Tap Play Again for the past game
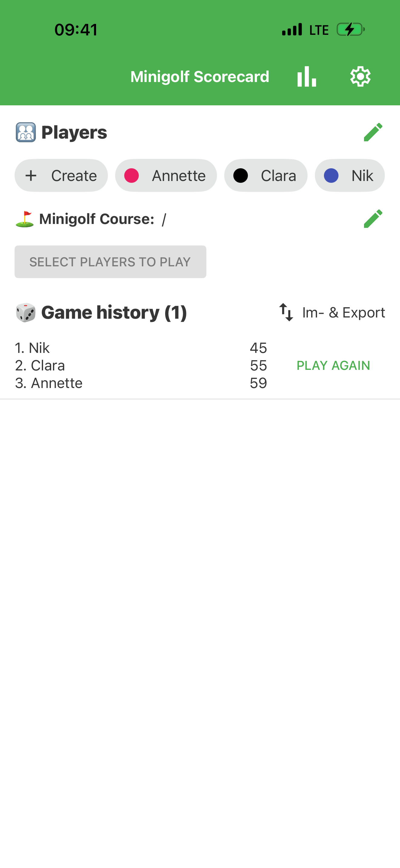The image size is (400, 868). click(333, 366)
